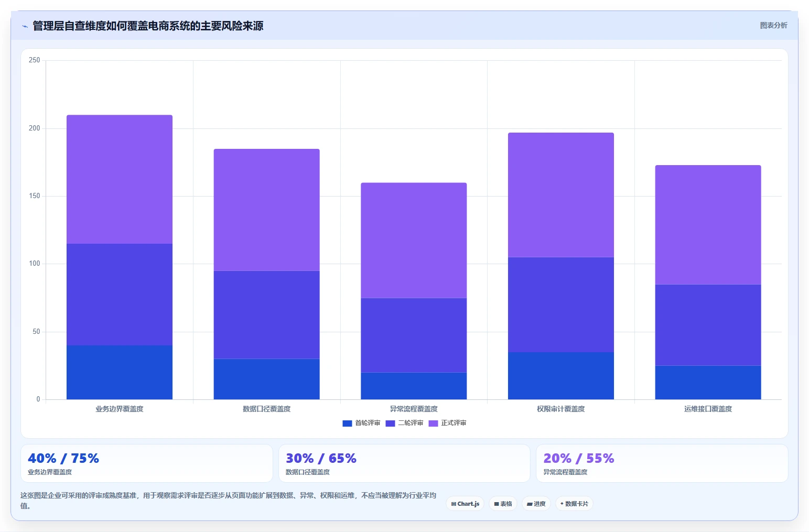Toggle the 首轮评审 legend swatch
Screen dimensions: 809x532
pyautogui.click(x=347, y=424)
